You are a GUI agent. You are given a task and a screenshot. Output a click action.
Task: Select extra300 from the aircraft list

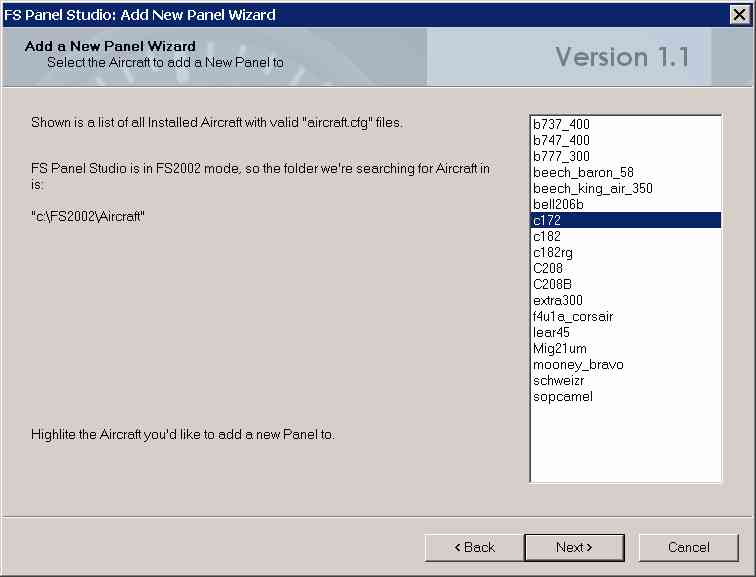625,300
